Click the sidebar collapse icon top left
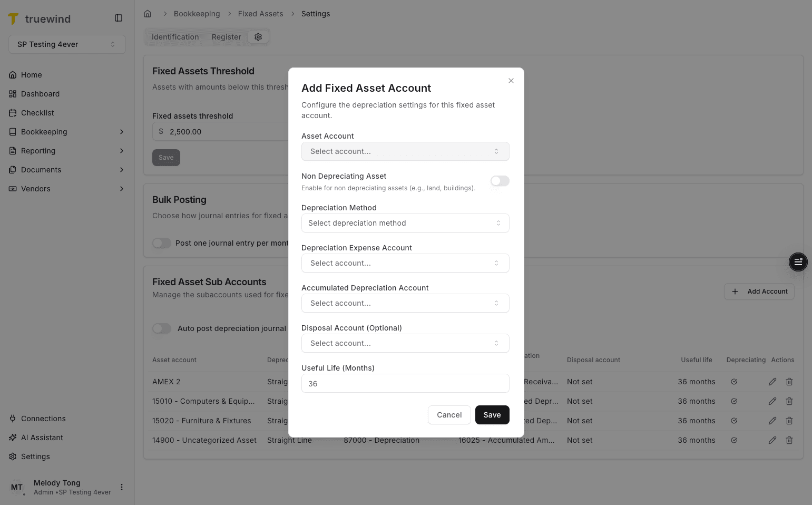Viewport: 812px width, 505px height. [119, 17]
